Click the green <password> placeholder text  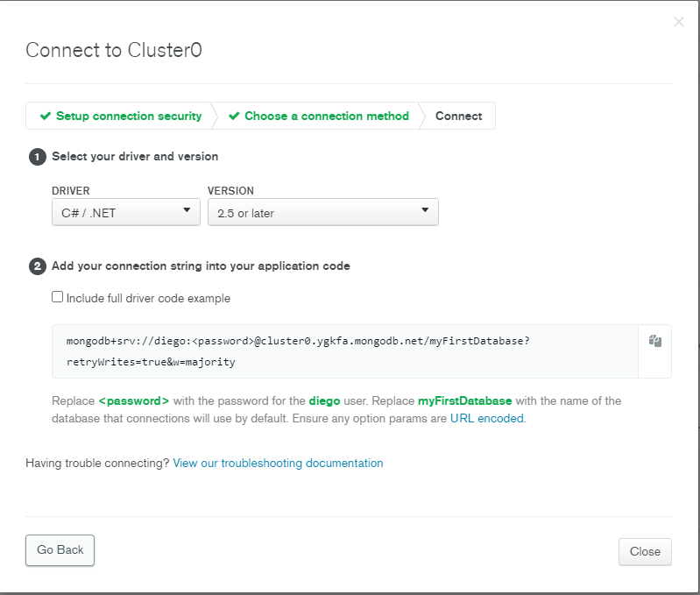(133, 400)
